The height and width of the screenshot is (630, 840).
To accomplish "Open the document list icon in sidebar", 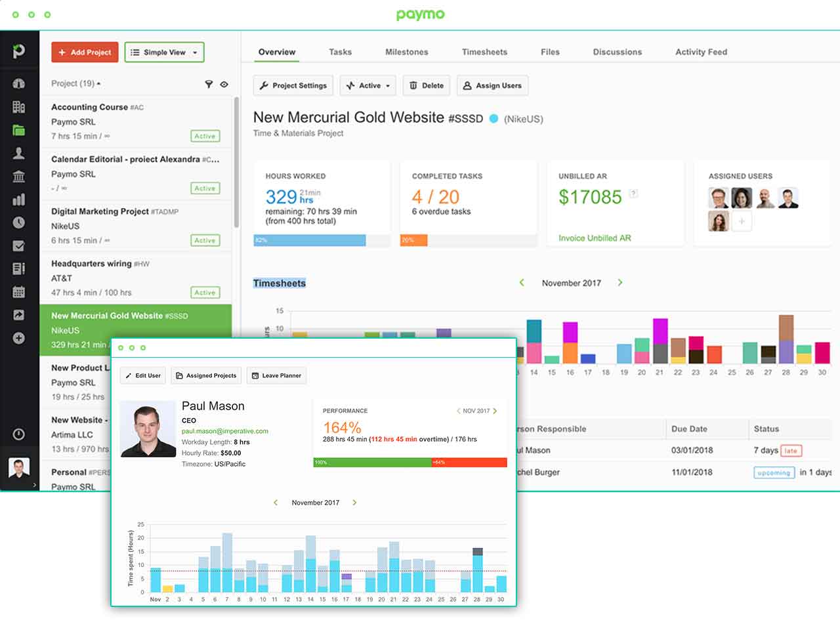I will 19,269.
